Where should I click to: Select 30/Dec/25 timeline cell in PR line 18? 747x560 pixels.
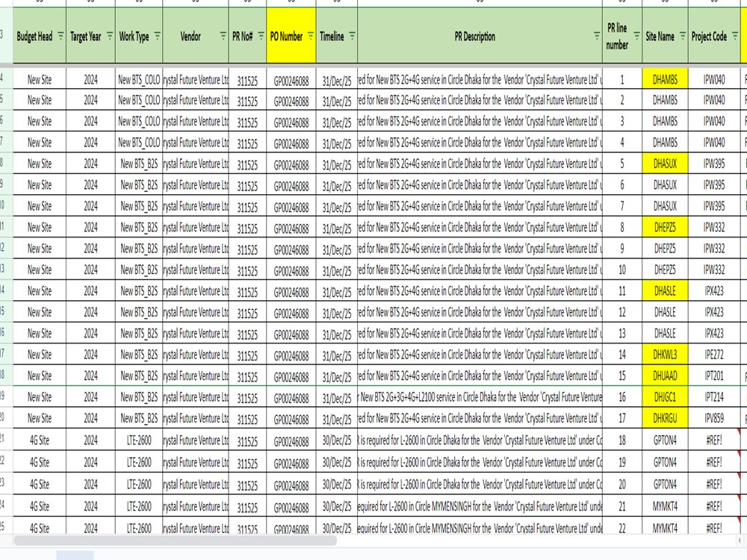336,440
